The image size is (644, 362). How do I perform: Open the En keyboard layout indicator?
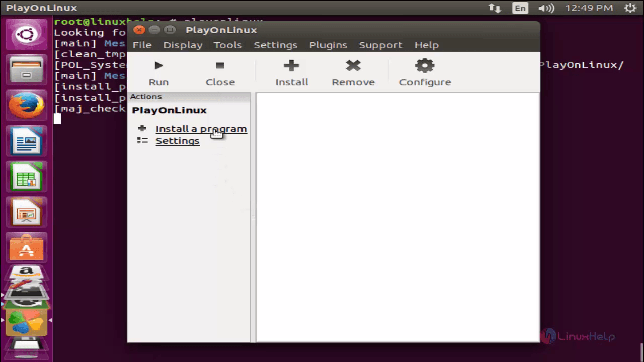pyautogui.click(x=520, y=8)
